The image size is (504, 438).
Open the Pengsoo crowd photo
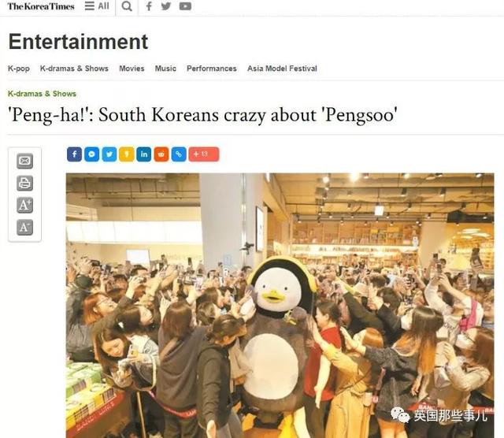tap(280, 306)
